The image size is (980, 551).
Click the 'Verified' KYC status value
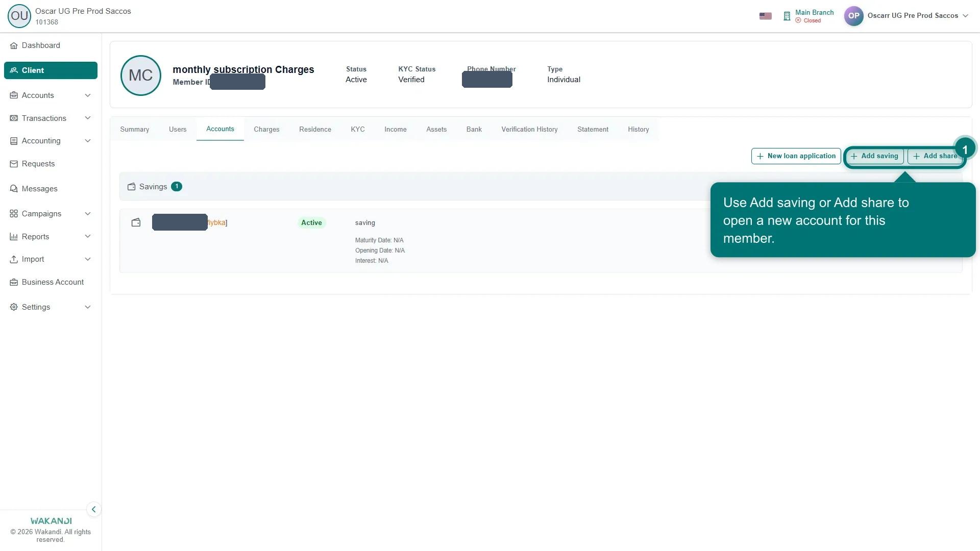[x=411, y=80]
